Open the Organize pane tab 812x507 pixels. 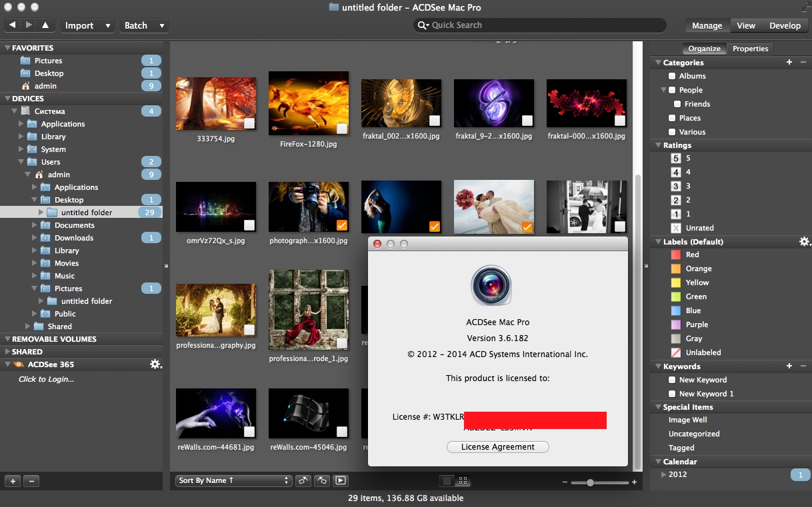704,49
